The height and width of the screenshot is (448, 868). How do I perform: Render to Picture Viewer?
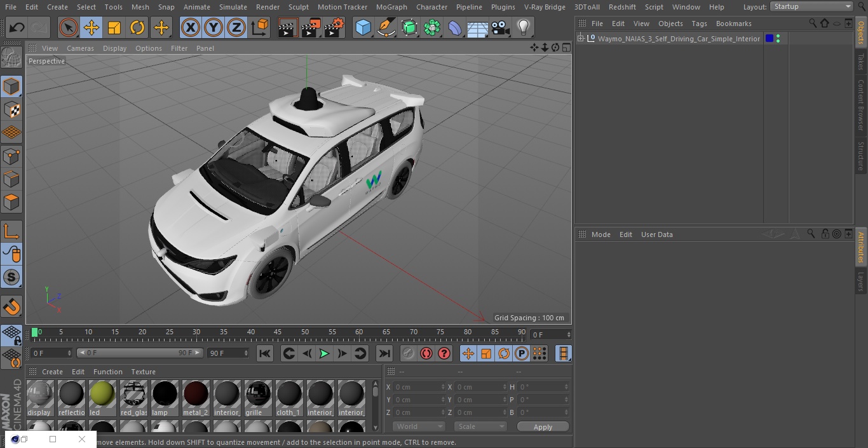[311, 27]
